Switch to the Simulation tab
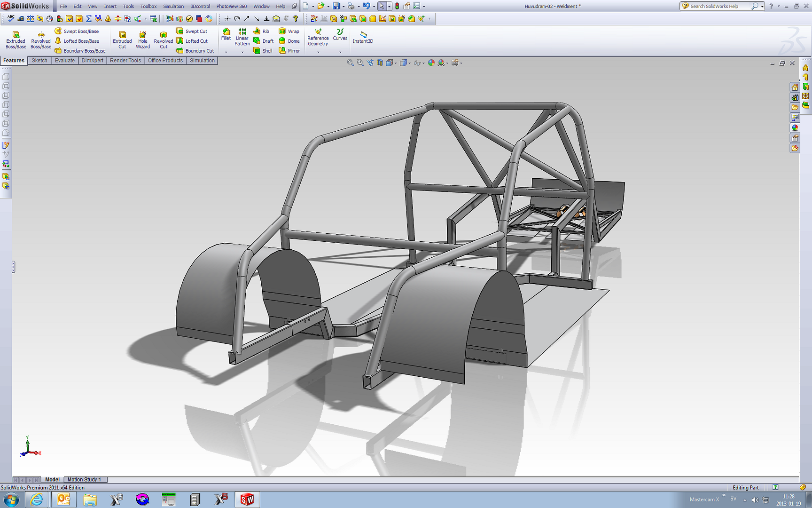 pyautogui.click(x=202, y=60)
